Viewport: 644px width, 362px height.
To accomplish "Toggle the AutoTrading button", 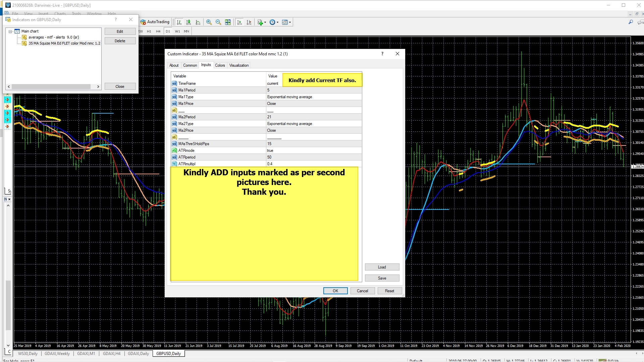I will point(155,22).
